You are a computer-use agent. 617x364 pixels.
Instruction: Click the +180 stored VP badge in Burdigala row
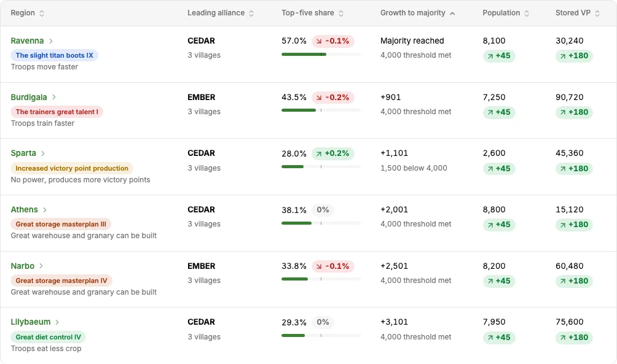574,112
